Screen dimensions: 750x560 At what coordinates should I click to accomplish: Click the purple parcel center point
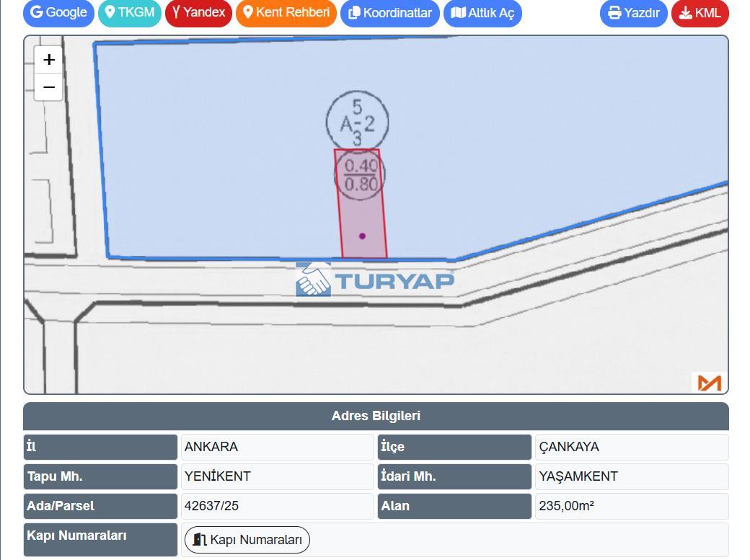[x=362, y=236]
